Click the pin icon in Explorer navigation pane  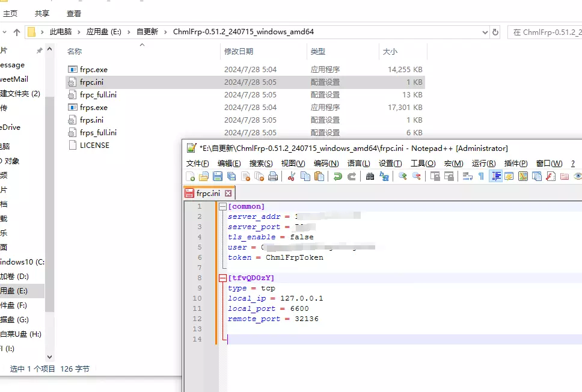[x=39, y=51]
